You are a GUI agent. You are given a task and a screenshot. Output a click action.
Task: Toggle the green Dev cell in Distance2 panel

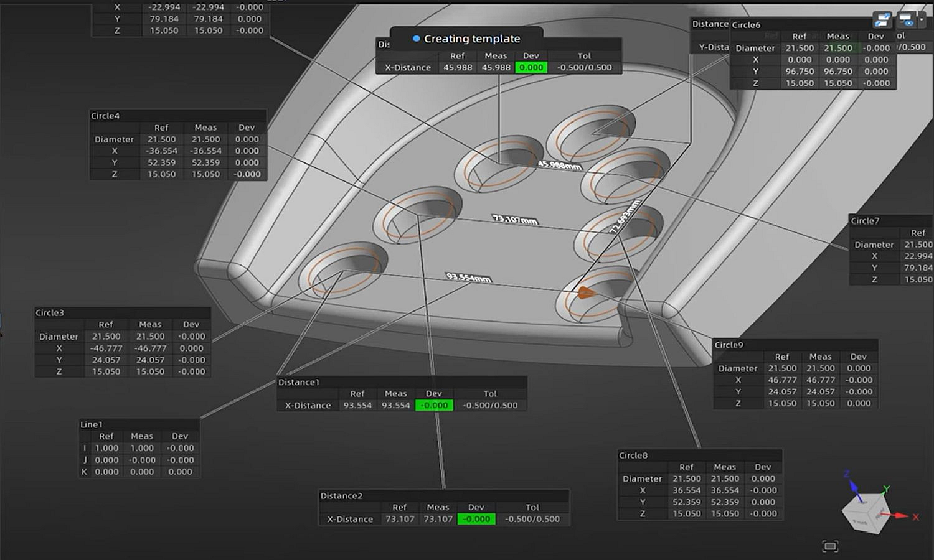tap(476, 519)
